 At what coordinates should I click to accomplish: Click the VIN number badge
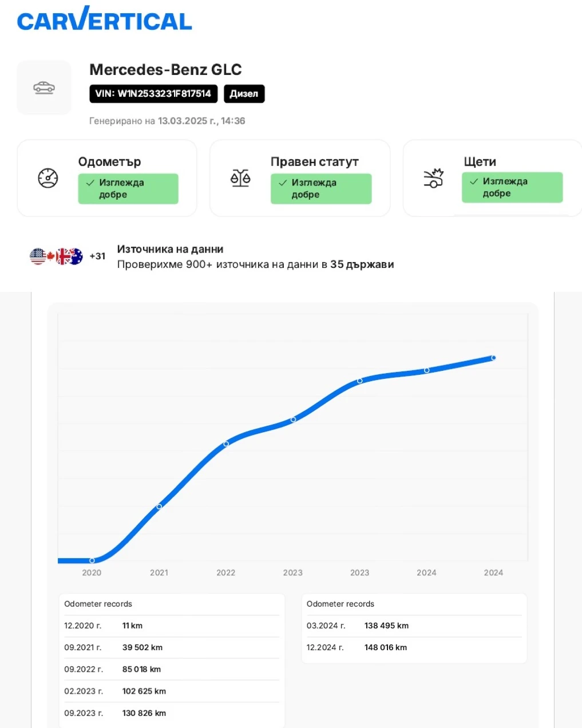point(153,94)
